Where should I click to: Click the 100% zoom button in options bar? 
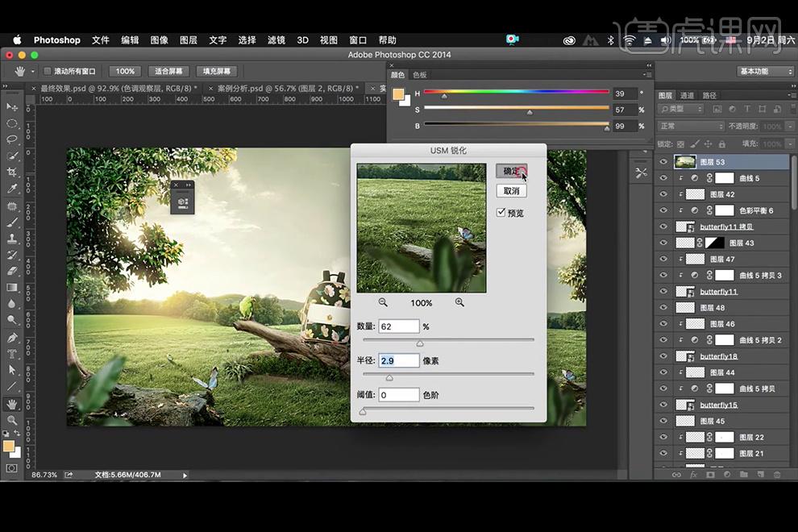[x=125, y=71]
